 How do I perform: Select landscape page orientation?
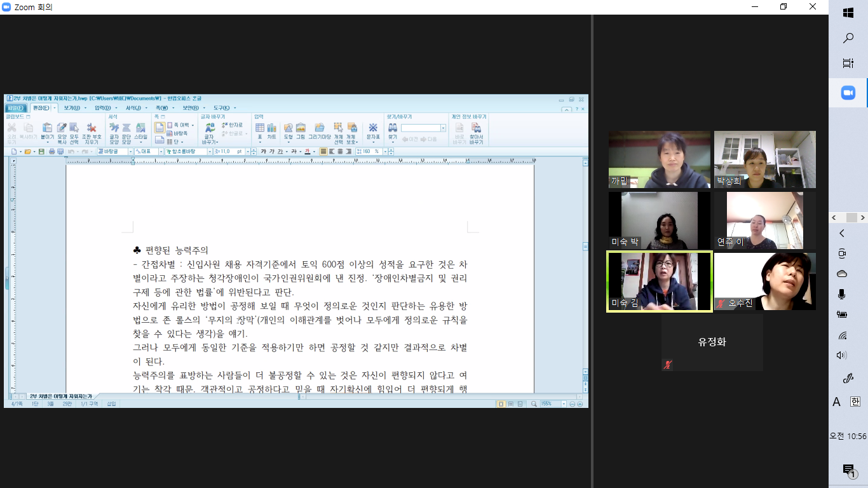pyautogui.click(x=159, y=139)
